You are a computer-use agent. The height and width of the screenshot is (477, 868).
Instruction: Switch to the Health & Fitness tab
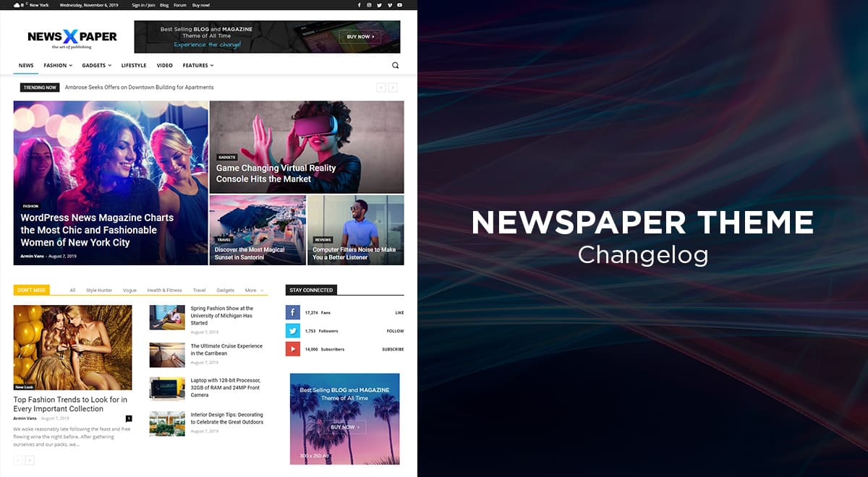(x=165, y=290)
